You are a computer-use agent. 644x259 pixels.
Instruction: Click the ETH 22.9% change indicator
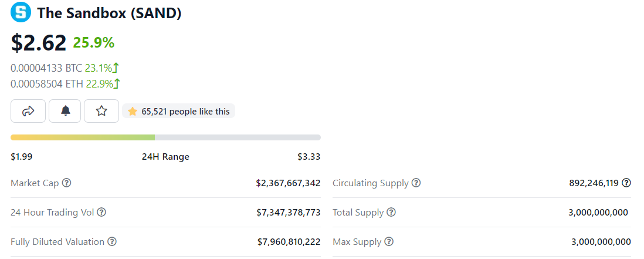(103, 84)
